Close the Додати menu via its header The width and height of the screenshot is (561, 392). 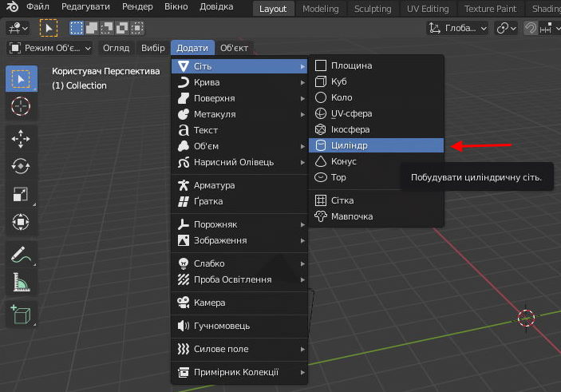pos(192,48)
